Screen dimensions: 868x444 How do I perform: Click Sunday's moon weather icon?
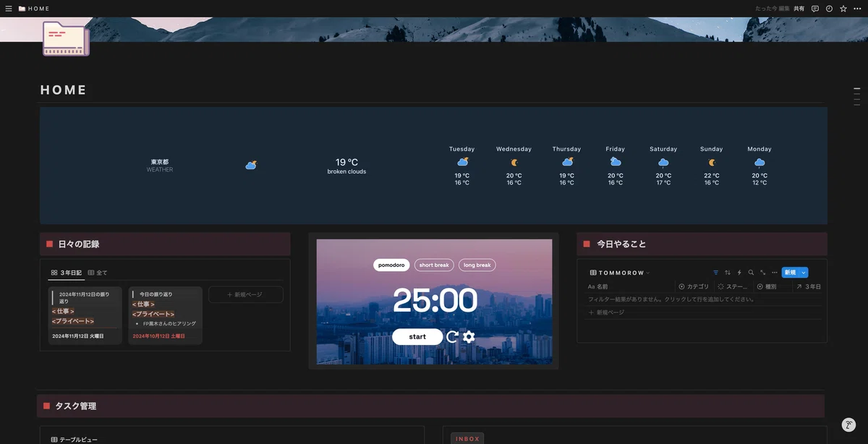712,162
